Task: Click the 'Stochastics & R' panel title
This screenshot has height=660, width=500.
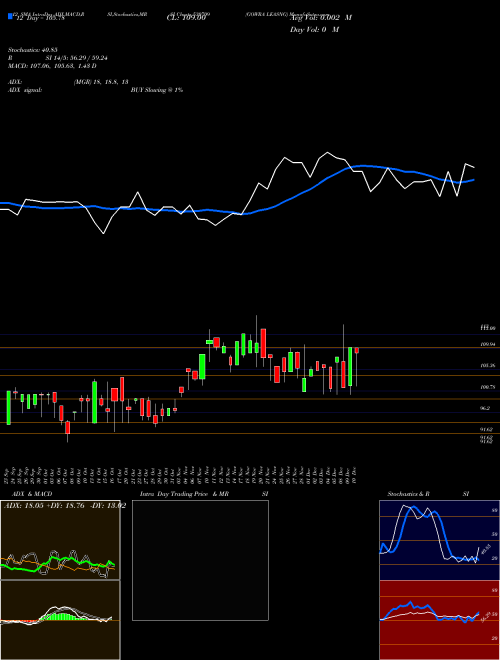Action: click(409, 494)
